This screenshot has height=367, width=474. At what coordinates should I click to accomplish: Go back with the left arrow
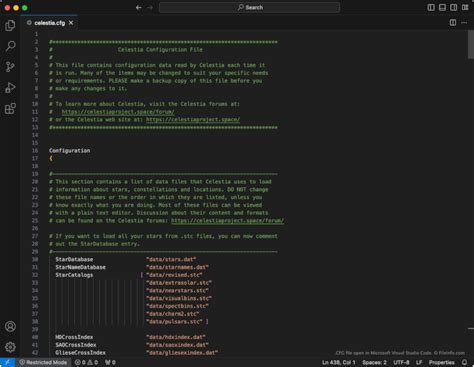139,7
